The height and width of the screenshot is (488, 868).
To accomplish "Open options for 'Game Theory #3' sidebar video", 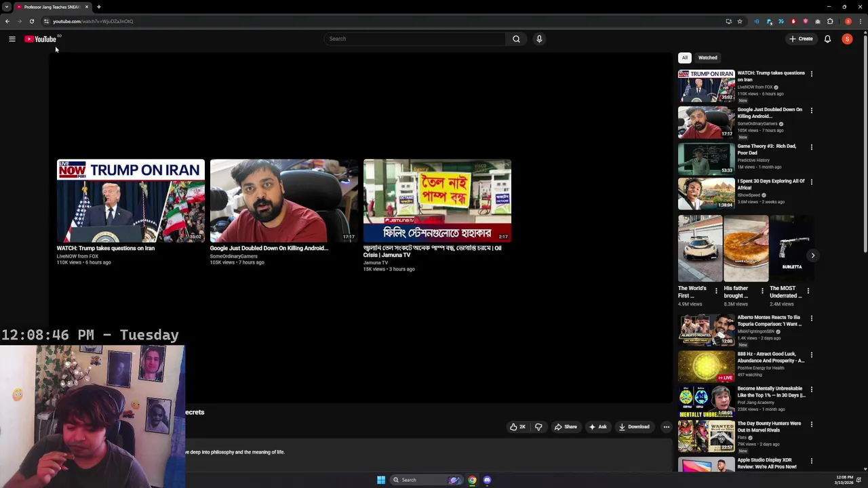I will [x=812, y=147].
